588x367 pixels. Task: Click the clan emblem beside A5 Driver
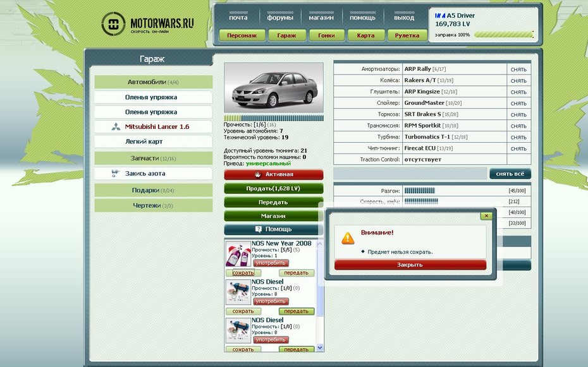click(x=440, y=16)
